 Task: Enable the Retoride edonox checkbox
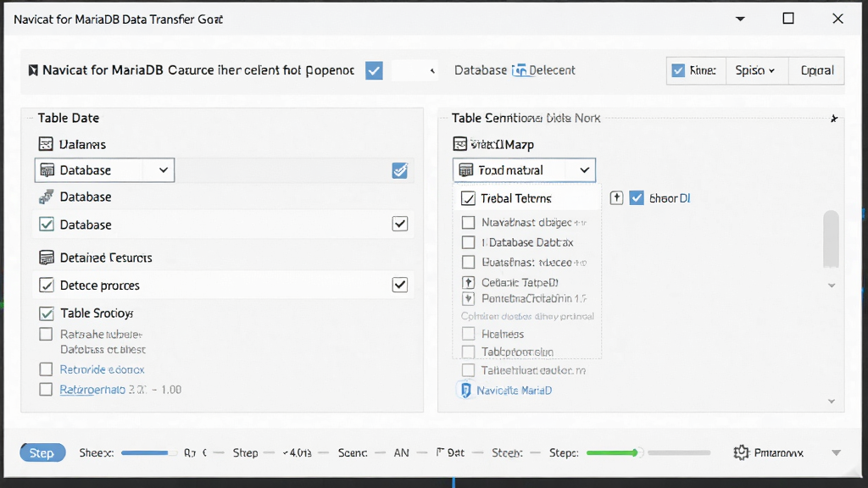[46, 369]
